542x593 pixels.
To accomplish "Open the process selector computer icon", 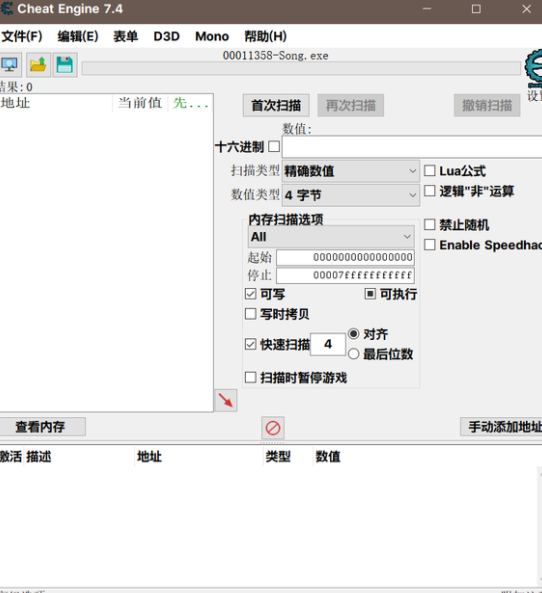I will (x=9, y=65).
